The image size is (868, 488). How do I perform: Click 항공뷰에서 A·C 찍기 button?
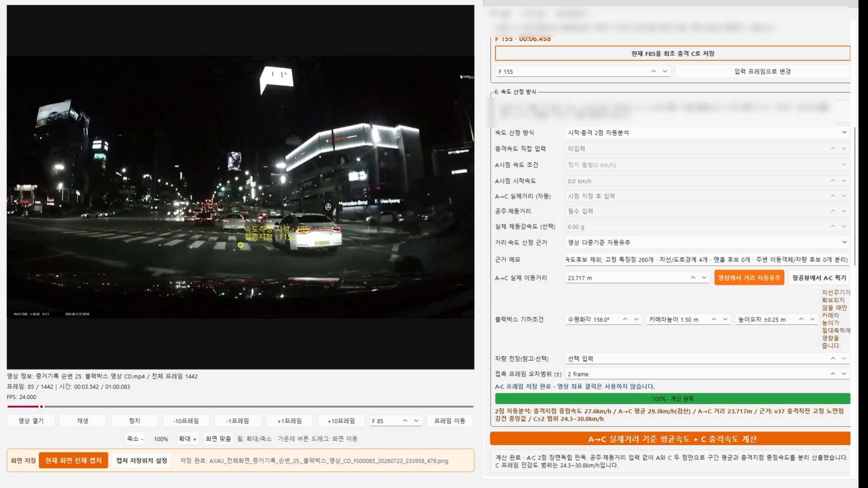coord(819,278)
